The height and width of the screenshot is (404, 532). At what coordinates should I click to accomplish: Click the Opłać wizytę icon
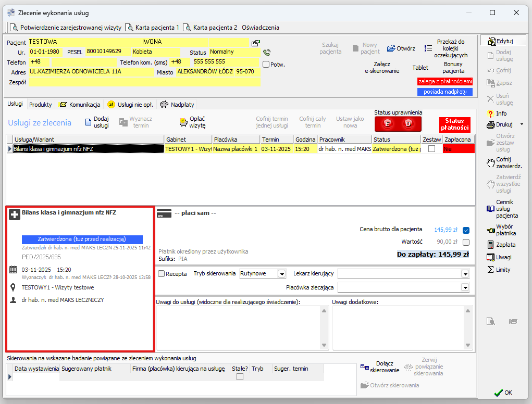[183, 122]
